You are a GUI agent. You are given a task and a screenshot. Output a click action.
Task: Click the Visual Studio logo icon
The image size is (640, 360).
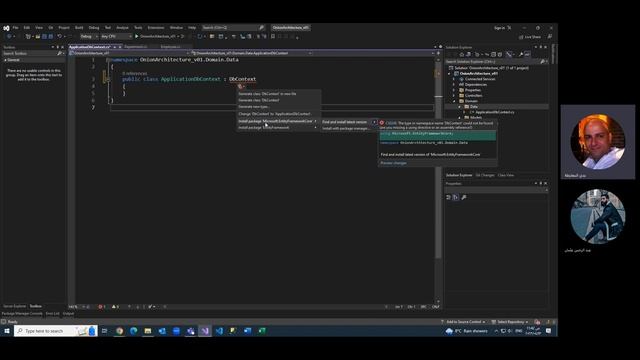[6, 28]
